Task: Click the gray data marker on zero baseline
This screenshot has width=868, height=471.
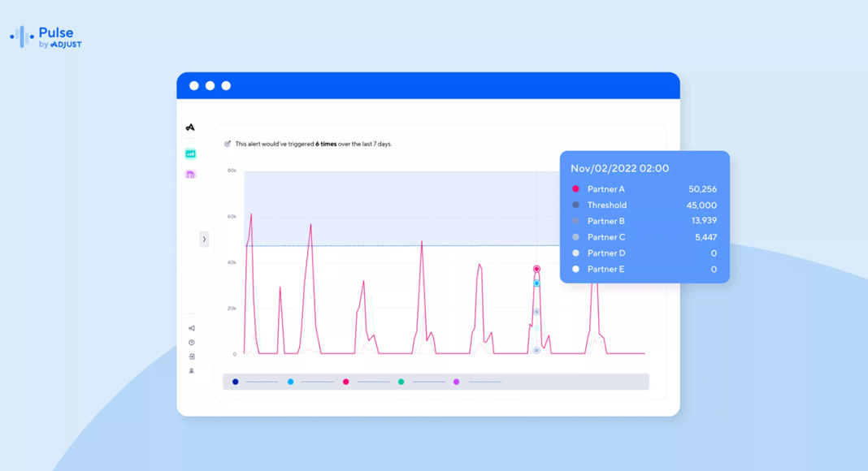Action: tap(536, 351)
